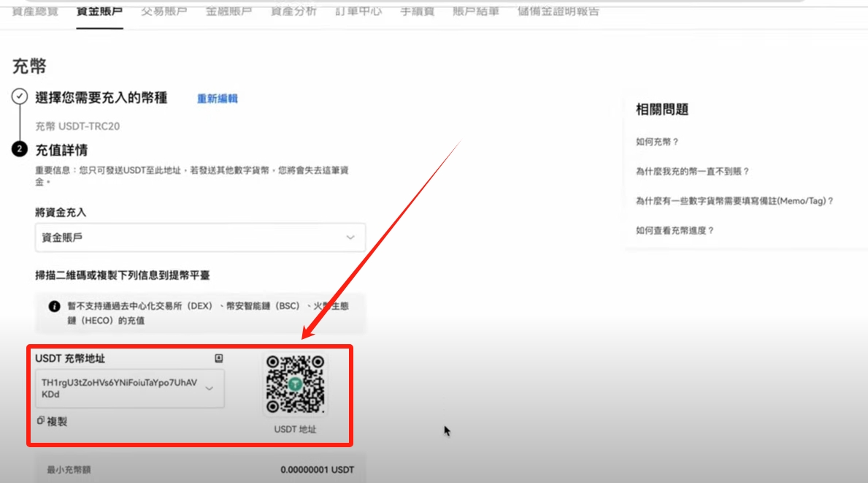Screen dimensions: 868x483
Task: Expand the USDT deposit address chevron
Action: (x=210, y=388)
